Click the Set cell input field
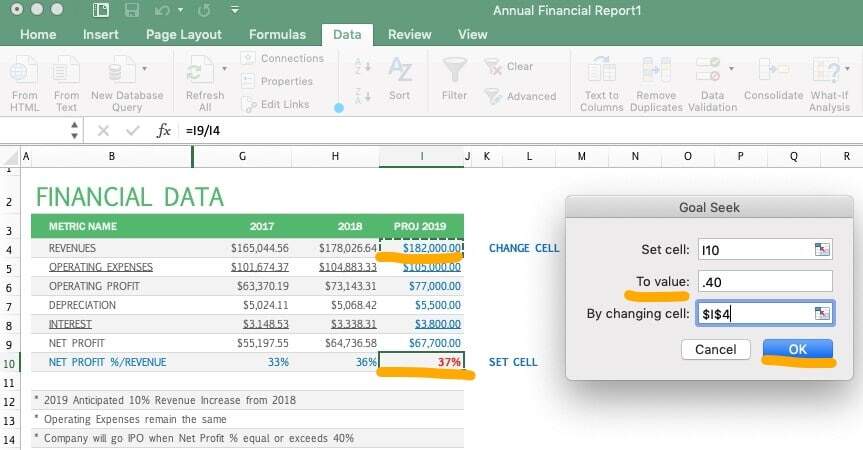Screen dimensions: 863x450 click(765, 250)
